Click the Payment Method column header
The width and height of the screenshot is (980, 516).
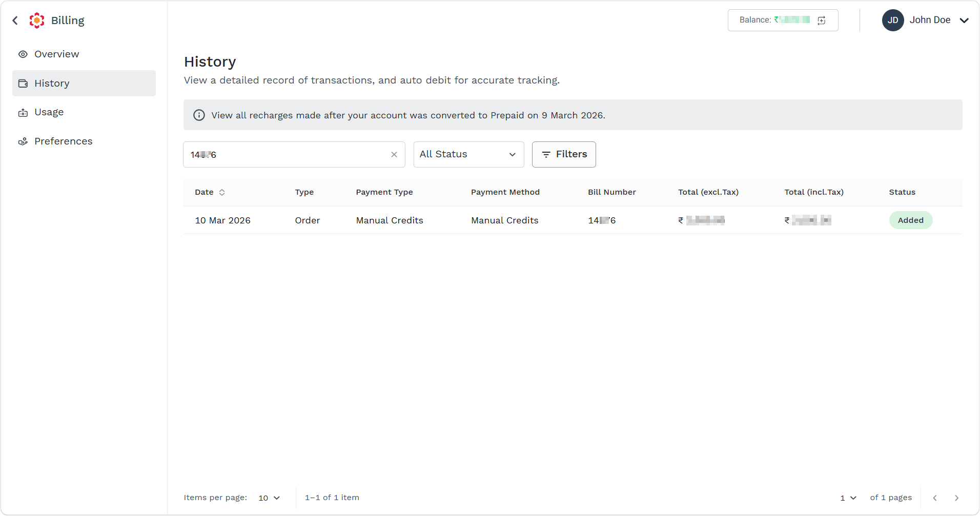[x=505, y=192]
